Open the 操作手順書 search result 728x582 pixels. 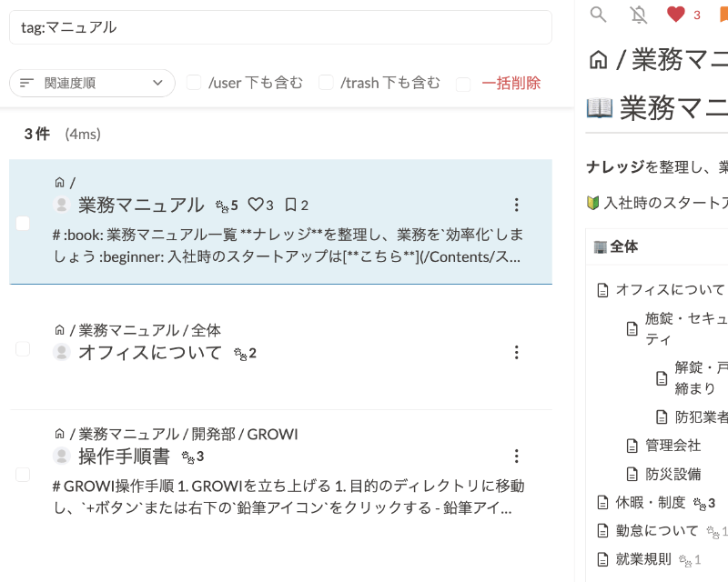pos(124,456)
